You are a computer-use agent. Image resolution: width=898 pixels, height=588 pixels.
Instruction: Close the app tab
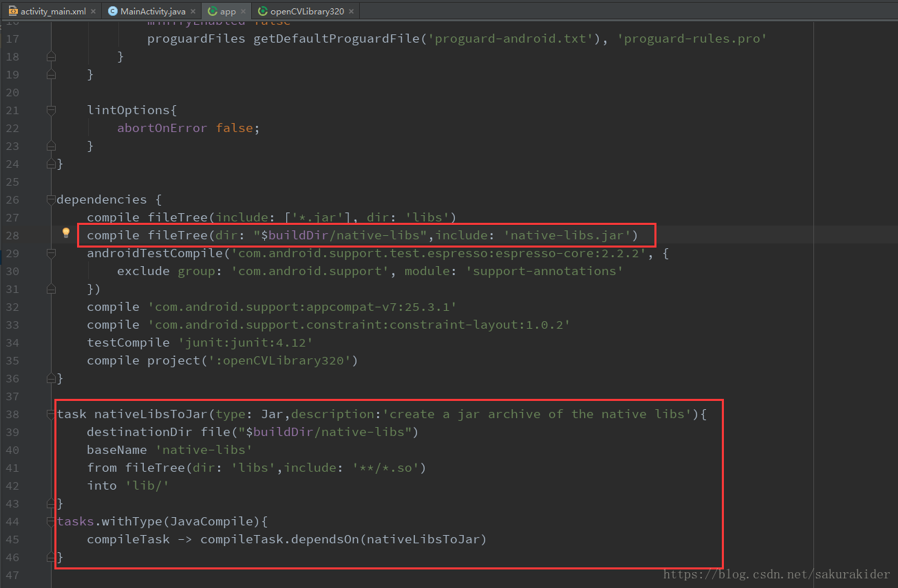pos(242,12)
